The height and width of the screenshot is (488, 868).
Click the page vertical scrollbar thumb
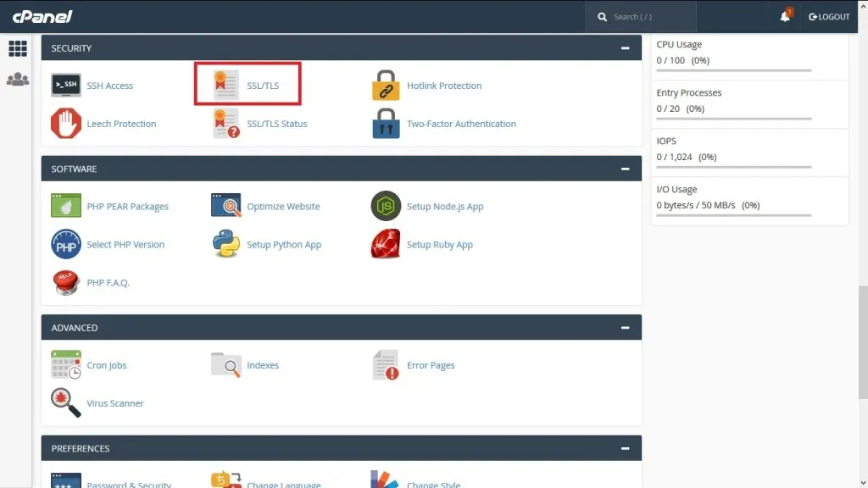[x=863, y=341]
